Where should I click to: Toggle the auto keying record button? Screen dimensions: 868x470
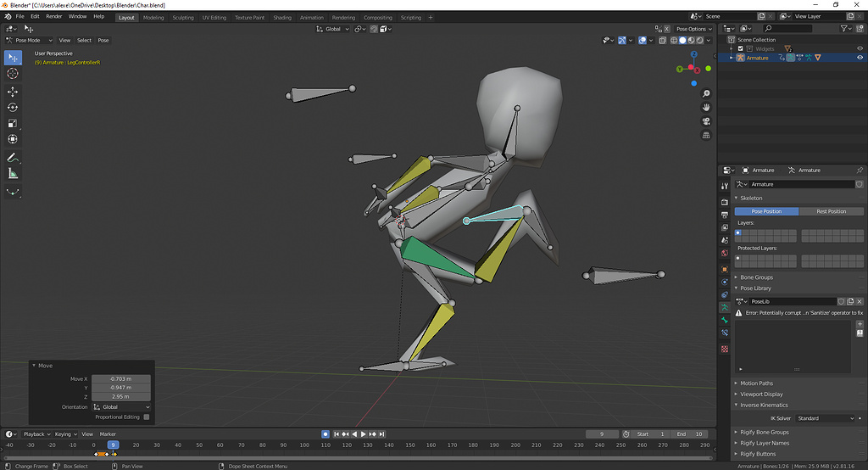click(325, 434)
